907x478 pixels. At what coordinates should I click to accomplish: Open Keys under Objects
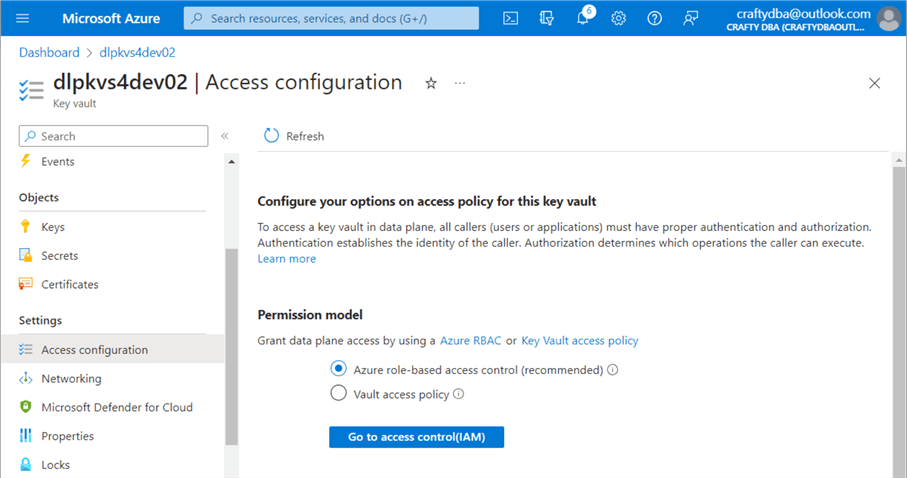click(53, 227)
